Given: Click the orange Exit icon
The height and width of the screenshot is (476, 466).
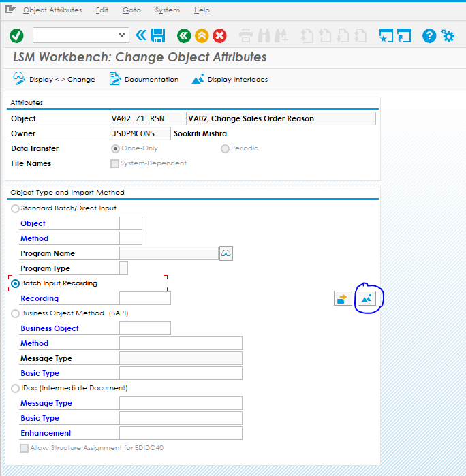Looking at the screenshot, I should [x=202, y=35].
